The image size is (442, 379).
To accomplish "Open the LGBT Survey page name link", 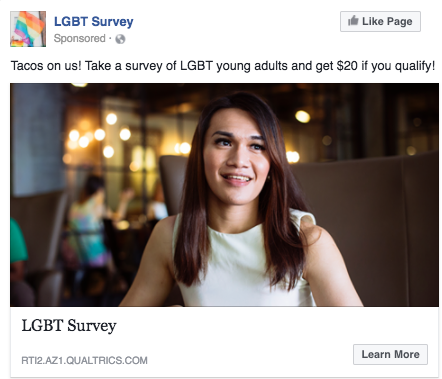I will [94, 22].
